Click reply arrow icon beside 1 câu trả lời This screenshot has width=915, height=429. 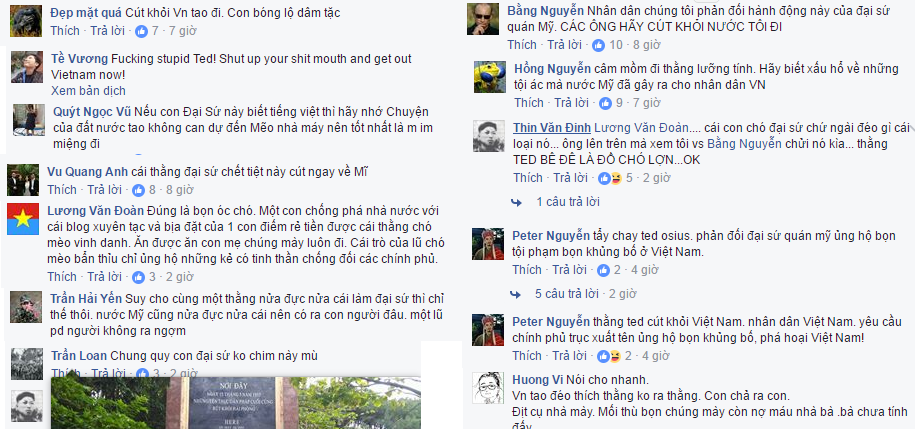(x=516, y=203)
